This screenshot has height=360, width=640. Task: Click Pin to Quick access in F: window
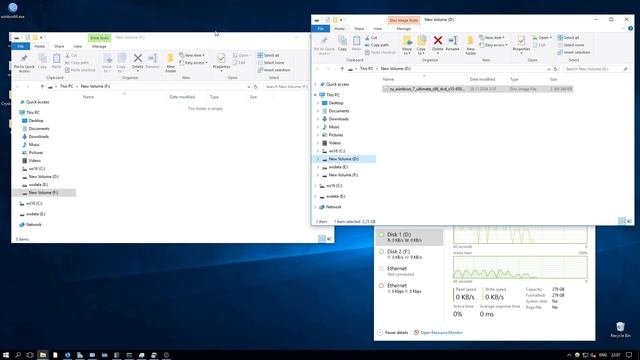click(x=24, y=63)
